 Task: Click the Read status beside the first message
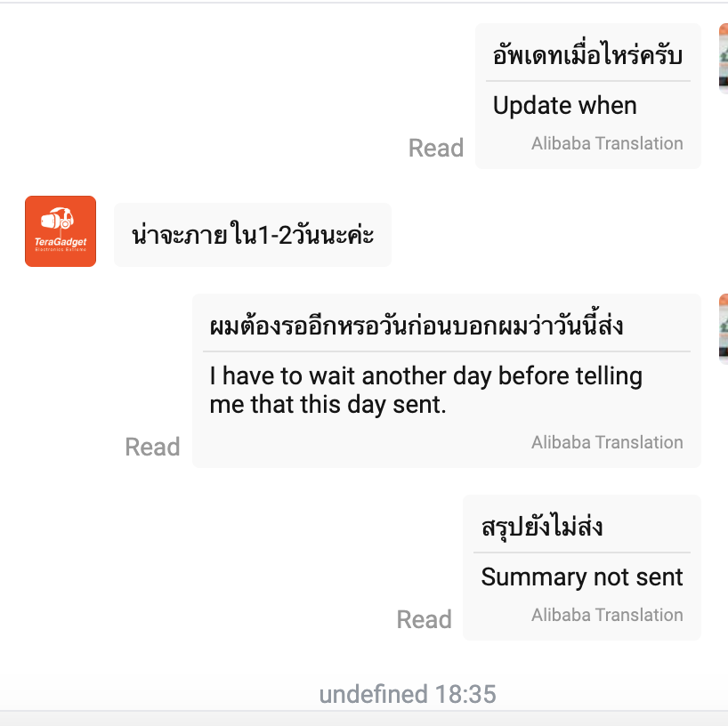point(436,148)
